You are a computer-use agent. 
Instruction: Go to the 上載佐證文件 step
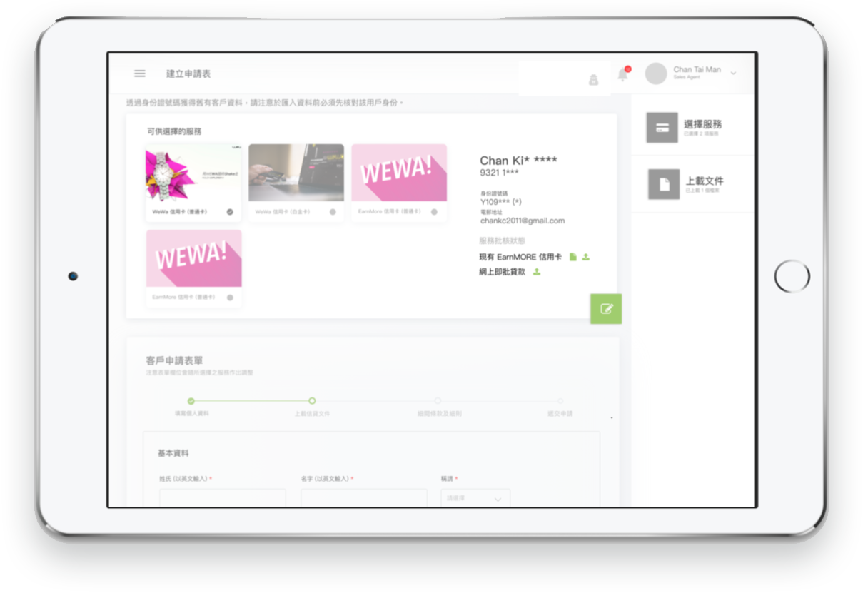[312, 401]
